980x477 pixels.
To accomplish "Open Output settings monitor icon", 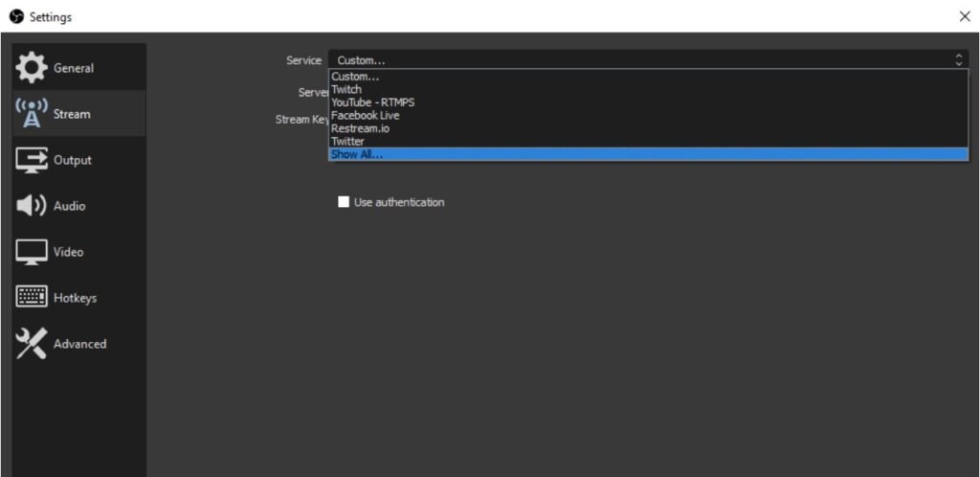I will [32, 159].
